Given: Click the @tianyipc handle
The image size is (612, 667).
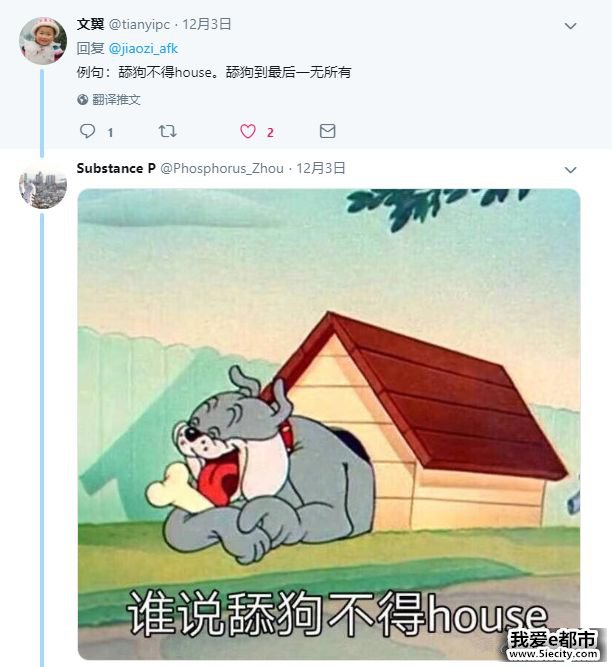Looking at the screenshot, I should pos(139,24).
